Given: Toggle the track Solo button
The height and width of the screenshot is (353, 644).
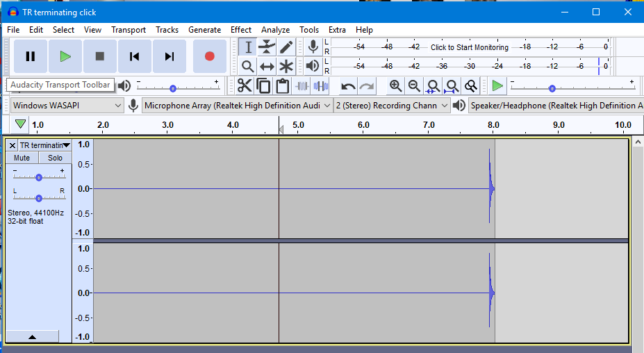Looking at the screenshot, I should pyautogui.click(x=55, y=158).
